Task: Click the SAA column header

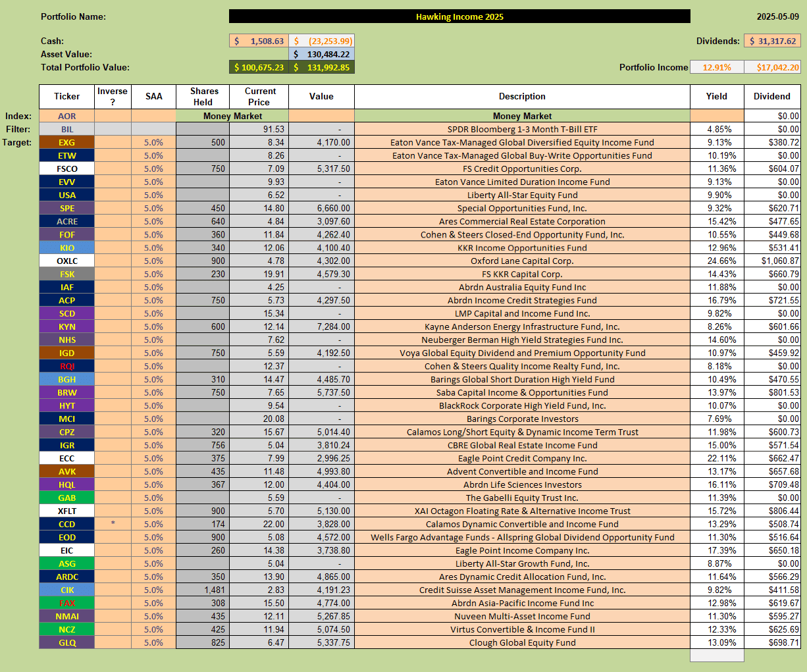Action: click(x=153, y=96)
